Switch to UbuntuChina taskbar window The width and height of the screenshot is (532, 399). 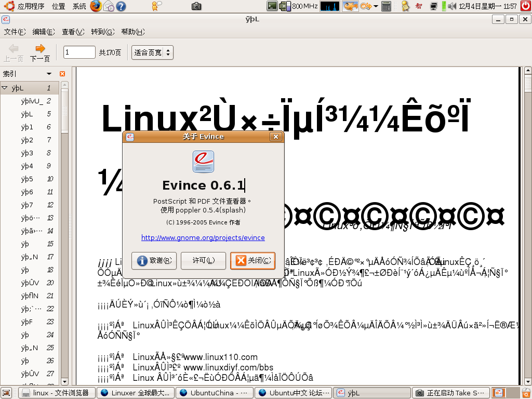pyautogui.click(x=215, y=393)
